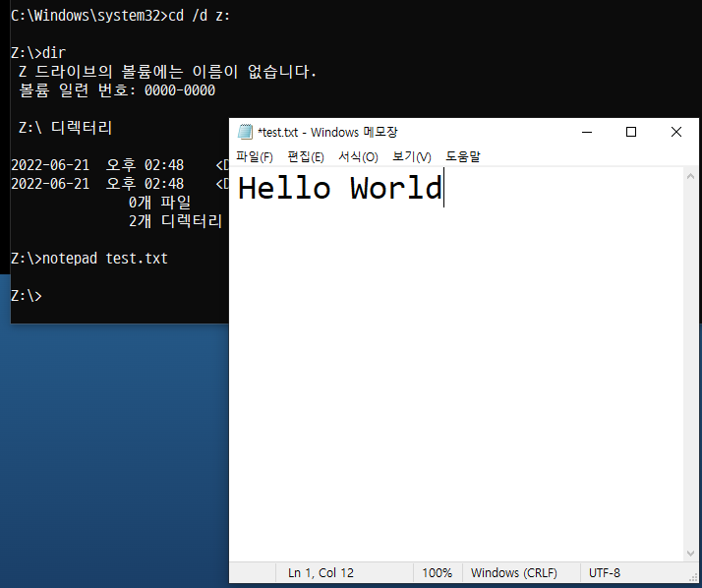
Task: Click the UTF-8 encoding status entry
Action: (605, 573)
